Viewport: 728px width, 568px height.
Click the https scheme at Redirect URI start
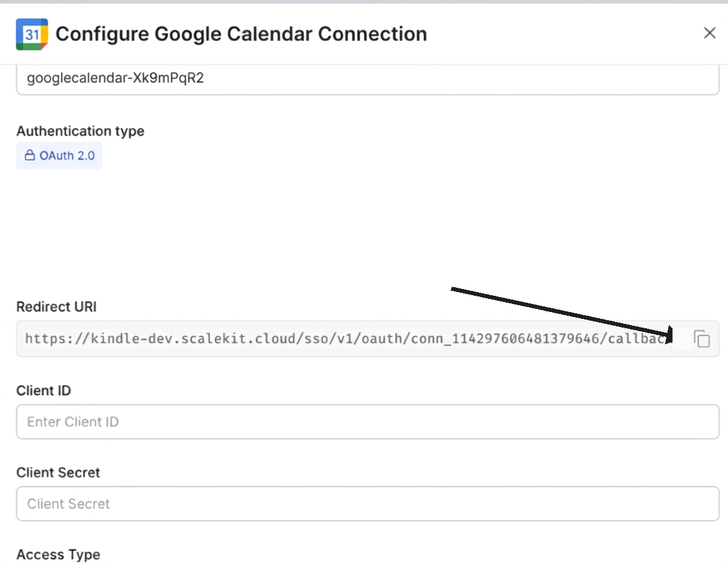[x=47, y=339]
